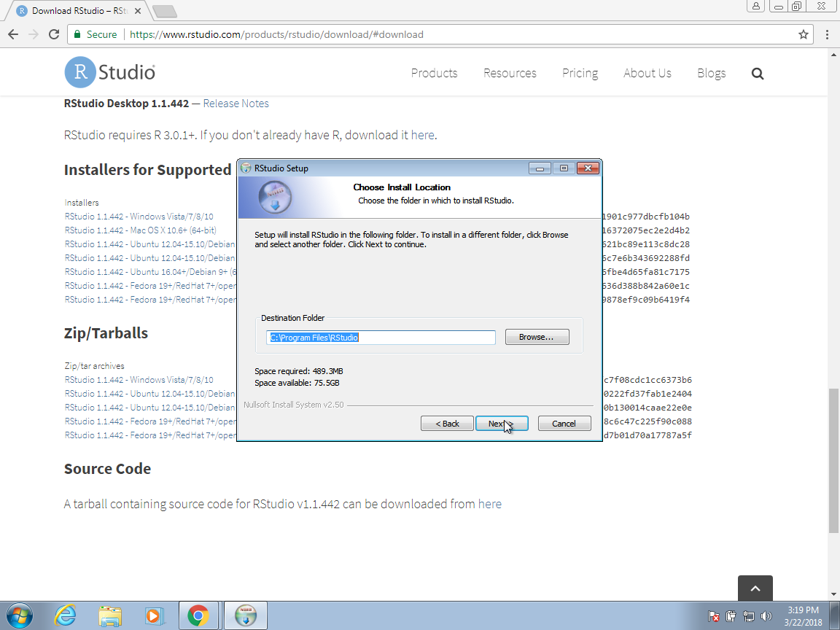Click the scroll-to-top arrow button
The image size is (840, 630).
coord(755,588)
